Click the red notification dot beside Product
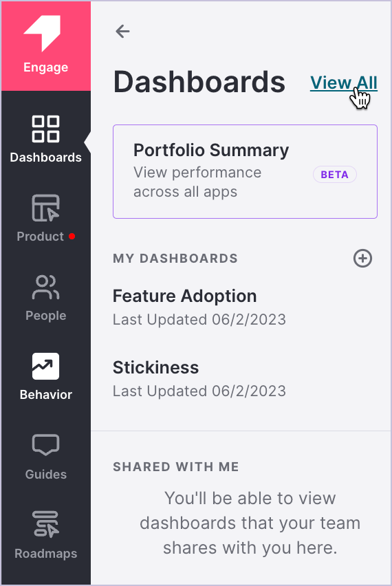The width and height of the screenshot is (392, 586). pyautogui.click(x=72, y=236)
